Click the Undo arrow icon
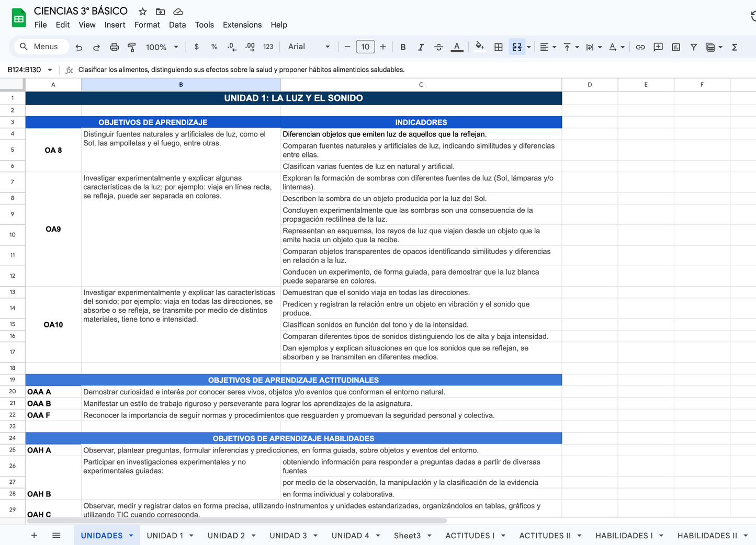 point(79,47)
